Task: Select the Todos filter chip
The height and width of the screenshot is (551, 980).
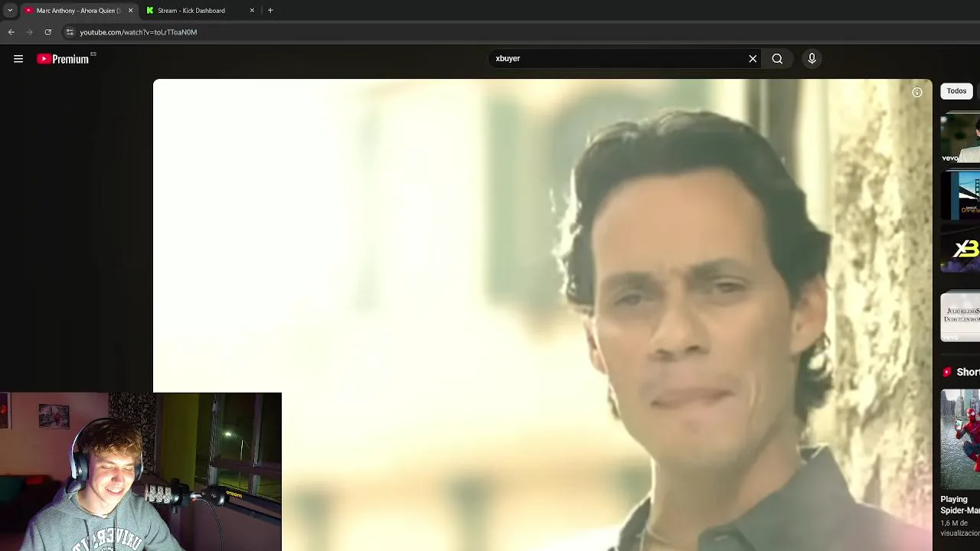Action: tap(956, 91)
